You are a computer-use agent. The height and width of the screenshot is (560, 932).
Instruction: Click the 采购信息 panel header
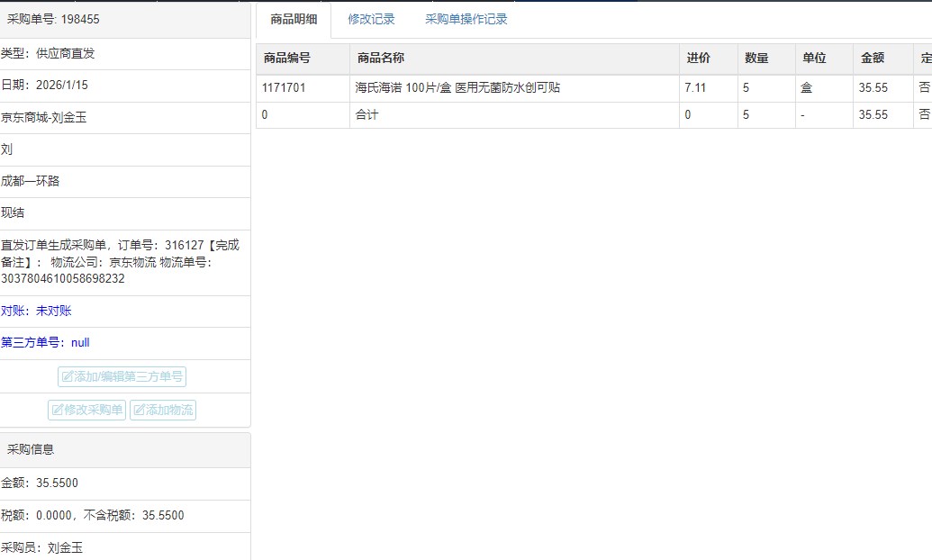point(32,449)
